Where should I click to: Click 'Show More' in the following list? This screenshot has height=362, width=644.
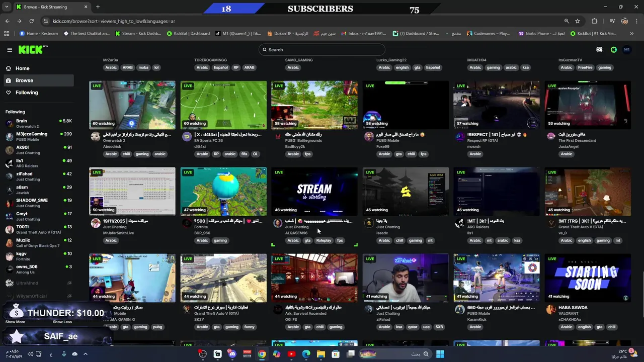[15, 322]
